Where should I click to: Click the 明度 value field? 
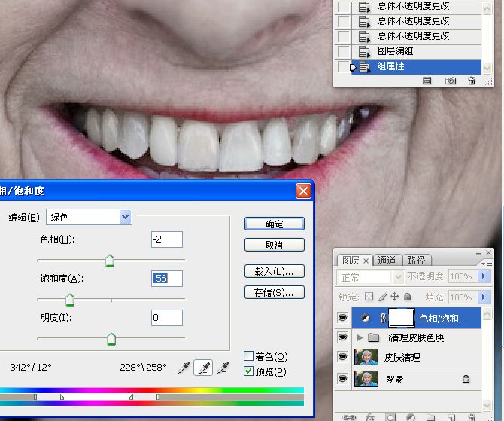click(167, 318)
